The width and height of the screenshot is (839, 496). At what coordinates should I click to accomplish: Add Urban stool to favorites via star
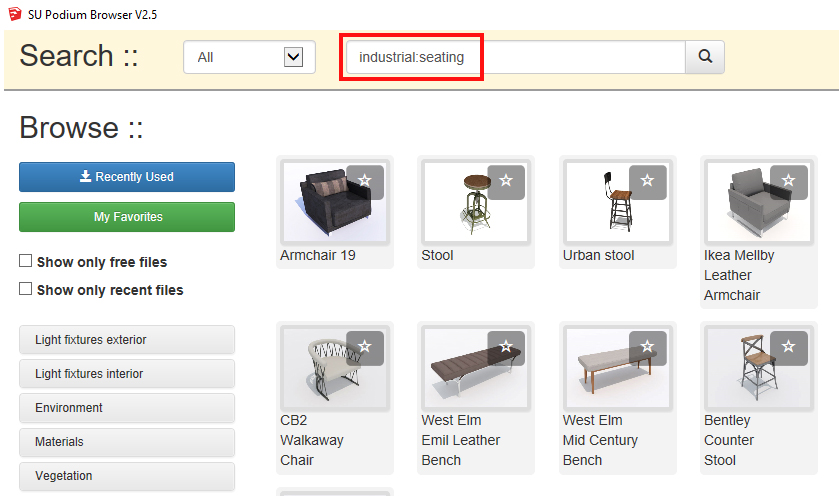pos(647,182)
